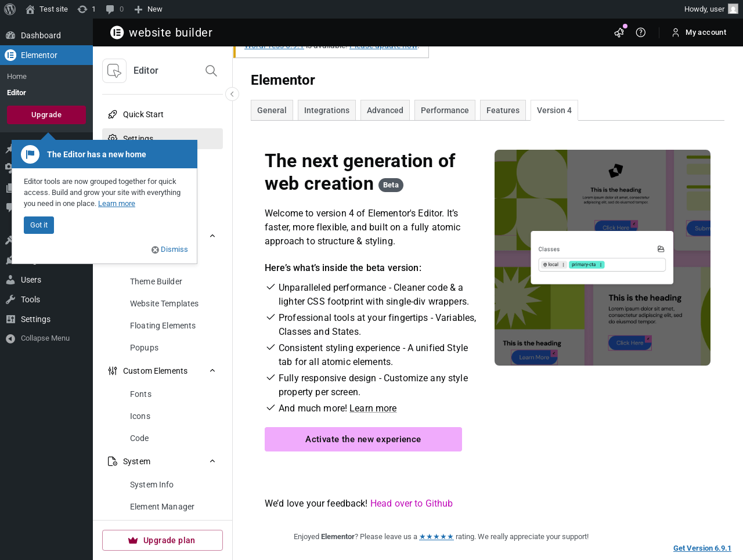Dismiss the Editor new home notice

[170, 250]
